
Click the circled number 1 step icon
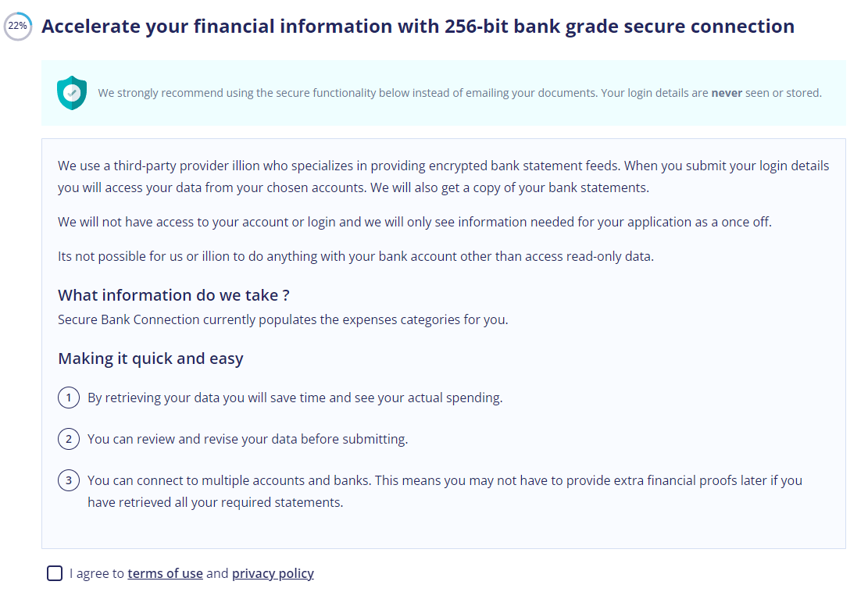coord(69,398)
